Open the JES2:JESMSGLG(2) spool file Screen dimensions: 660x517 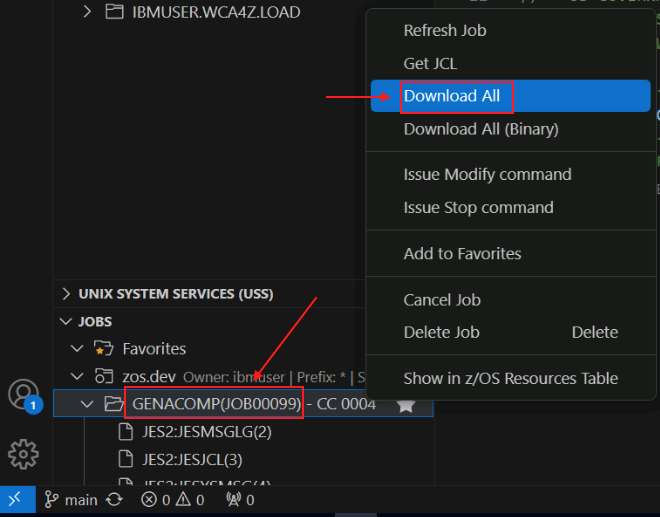(207, 432)
